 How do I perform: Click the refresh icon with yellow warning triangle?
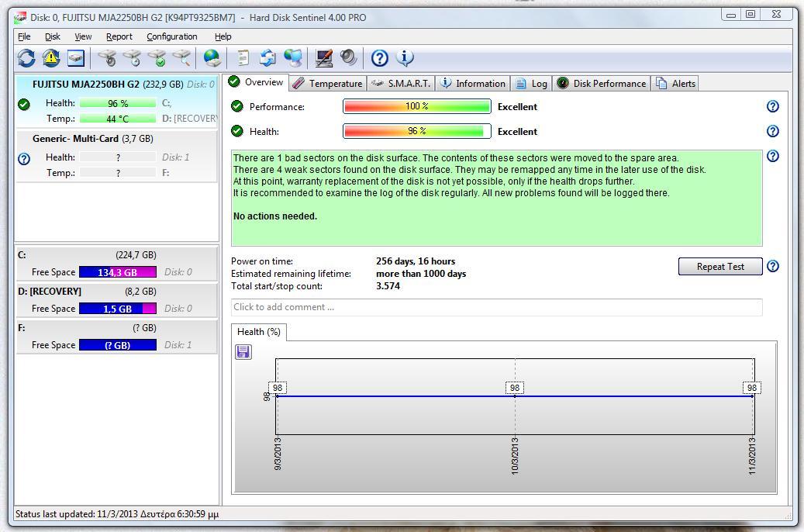[51, 58]
